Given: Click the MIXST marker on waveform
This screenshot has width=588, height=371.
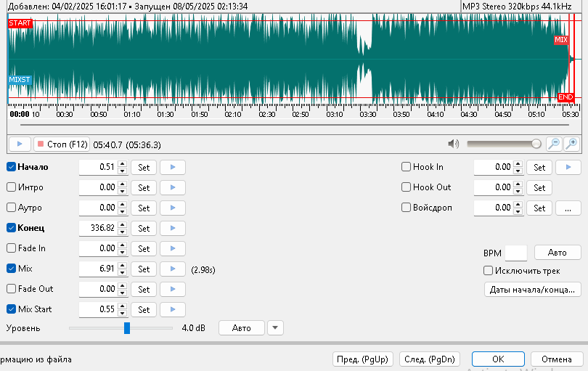Looking at the screenshot, I should (x=20, y=80).
